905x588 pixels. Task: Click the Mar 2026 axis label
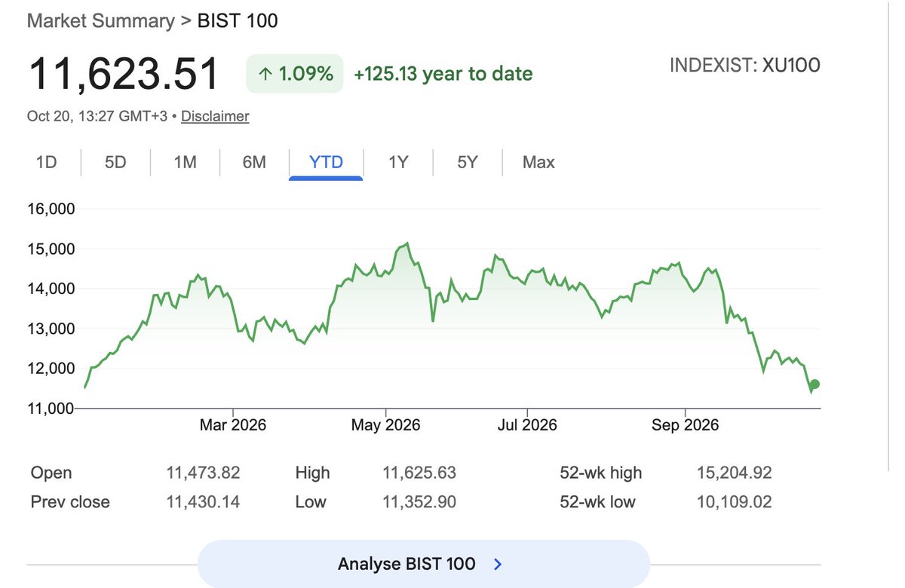[x=233, y=425]
